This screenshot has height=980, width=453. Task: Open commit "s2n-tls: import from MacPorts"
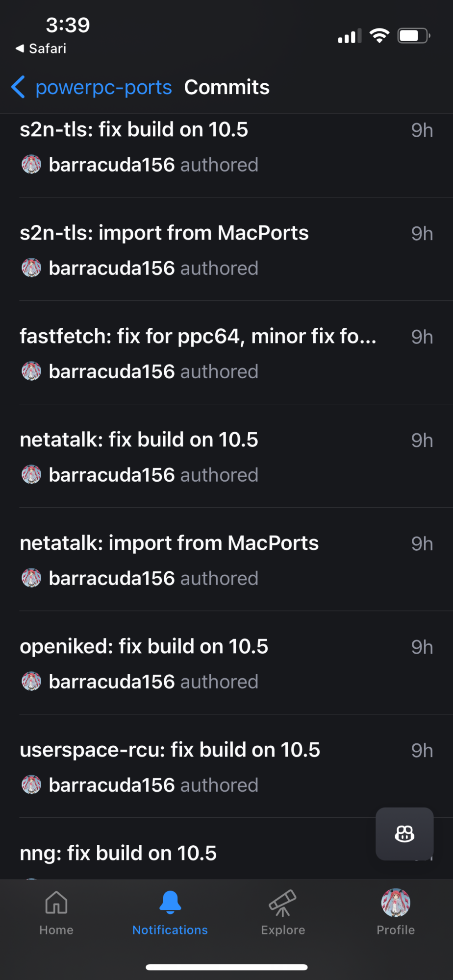pyautogui.click(x=164, y=233)
